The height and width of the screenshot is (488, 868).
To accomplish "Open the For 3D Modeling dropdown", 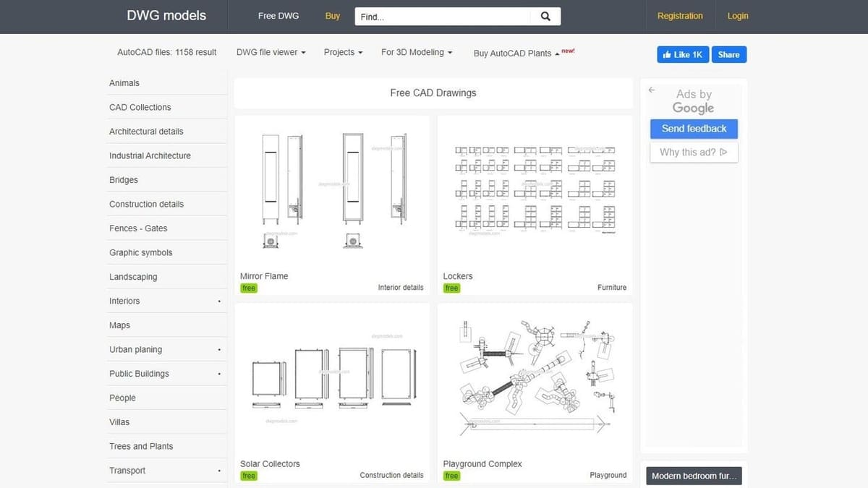I will tap(417, 53).
